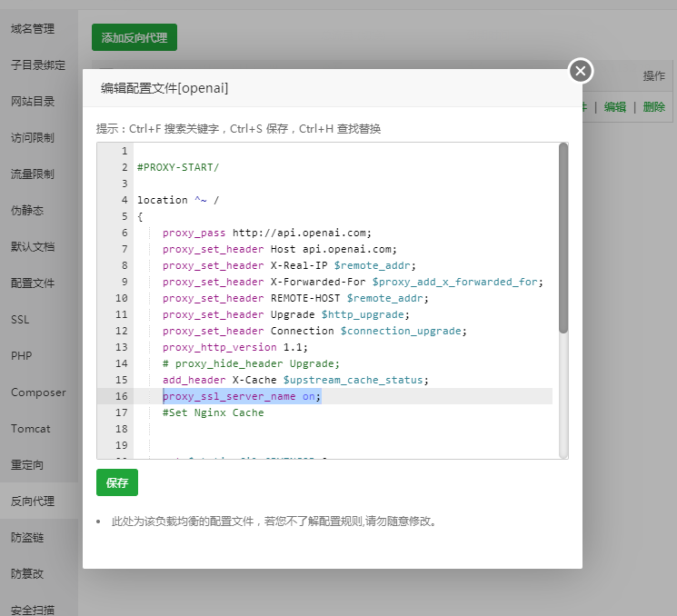The width and height of the screenshot is (677, 616).
Task: Open the 域名管理 tab
Action: point(33,29)
